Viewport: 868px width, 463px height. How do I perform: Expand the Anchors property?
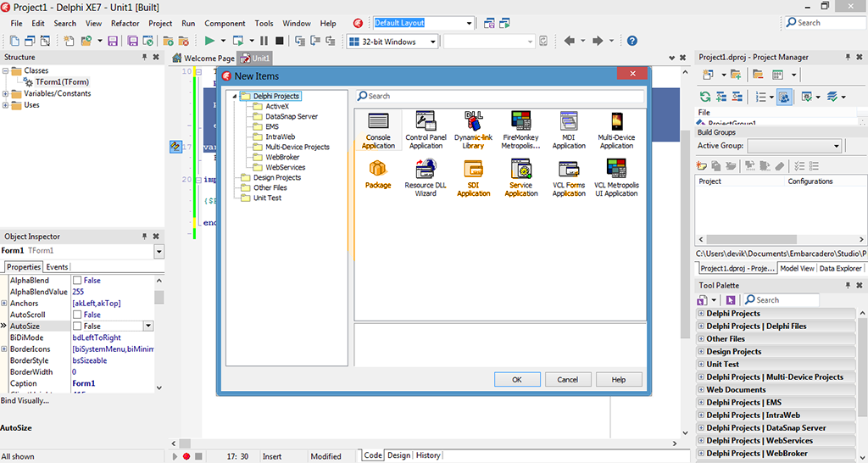tap(4, 304)
